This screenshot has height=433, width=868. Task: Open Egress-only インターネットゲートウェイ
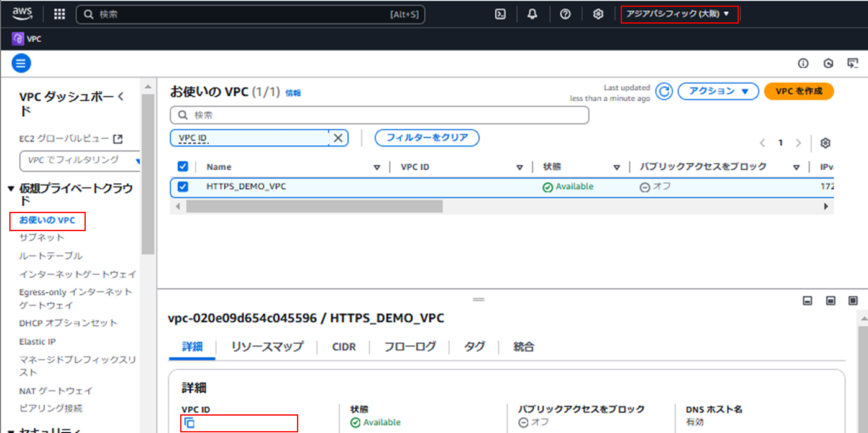click(76, 299)
